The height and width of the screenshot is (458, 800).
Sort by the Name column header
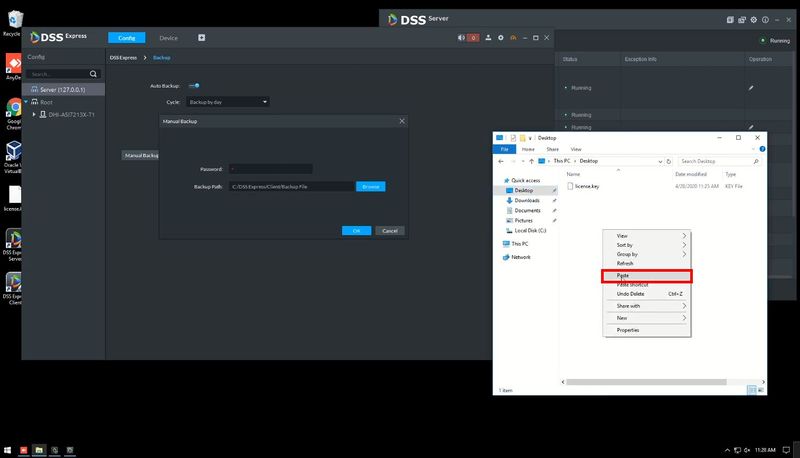[x=573, y=174]
